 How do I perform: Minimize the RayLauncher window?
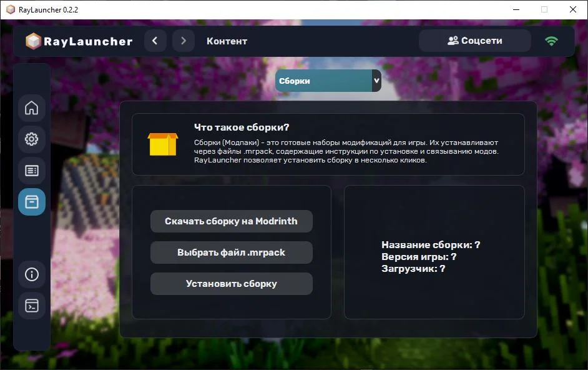(x=516, y=9)
